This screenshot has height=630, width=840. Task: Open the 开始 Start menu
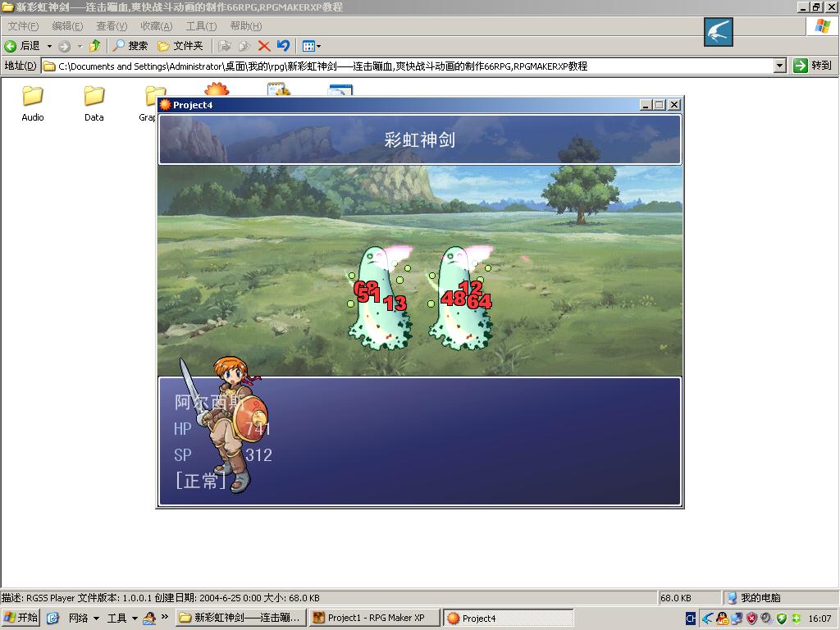pos(21,619)
